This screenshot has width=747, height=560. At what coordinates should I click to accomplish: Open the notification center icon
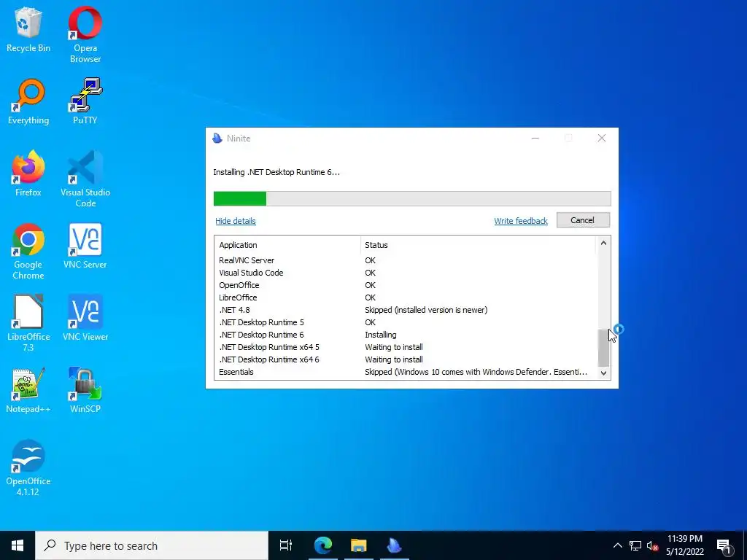point(724,545)
